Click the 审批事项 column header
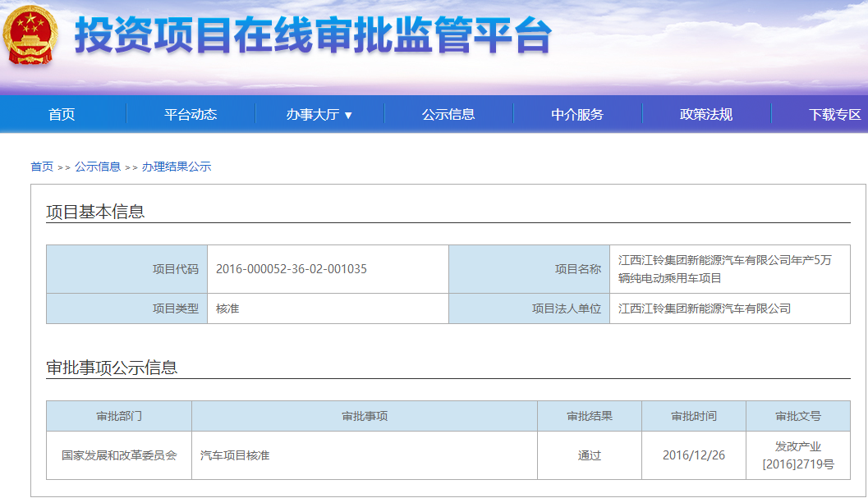This screenshot has width=868, height=498. 365,416
